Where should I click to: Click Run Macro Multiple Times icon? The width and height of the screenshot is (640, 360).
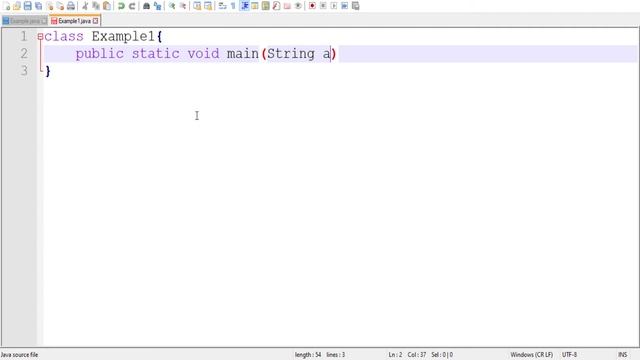tap(344, 6)
